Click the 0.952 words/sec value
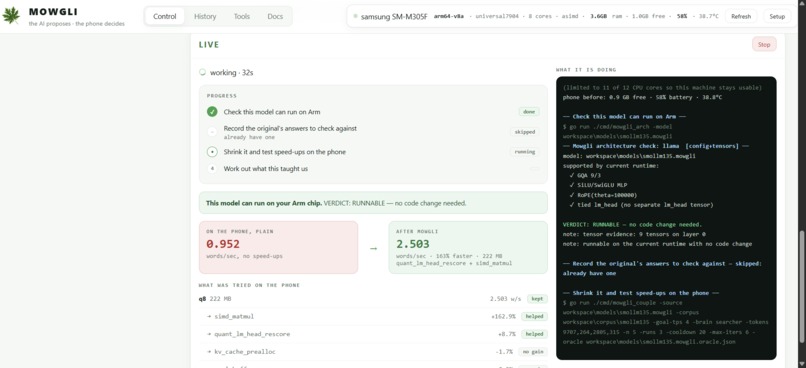Viewport: 806px width, 368px height. click(223, 244)
